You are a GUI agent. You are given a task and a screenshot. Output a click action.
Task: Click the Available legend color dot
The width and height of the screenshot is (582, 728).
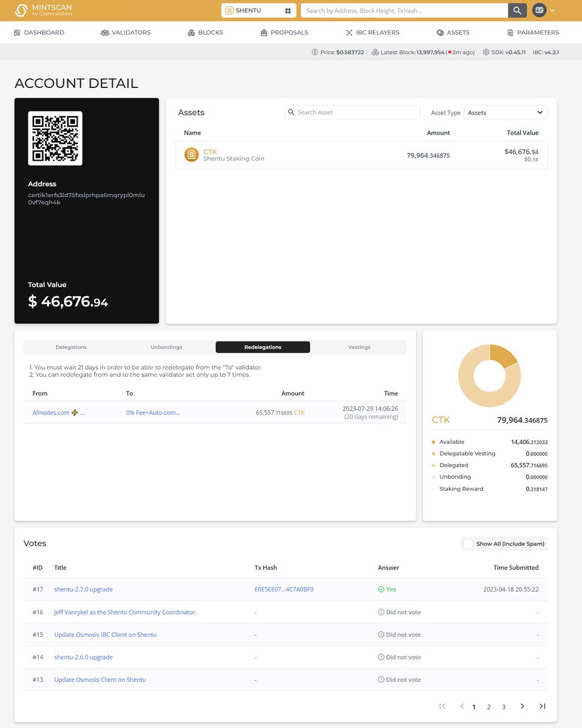433,442
